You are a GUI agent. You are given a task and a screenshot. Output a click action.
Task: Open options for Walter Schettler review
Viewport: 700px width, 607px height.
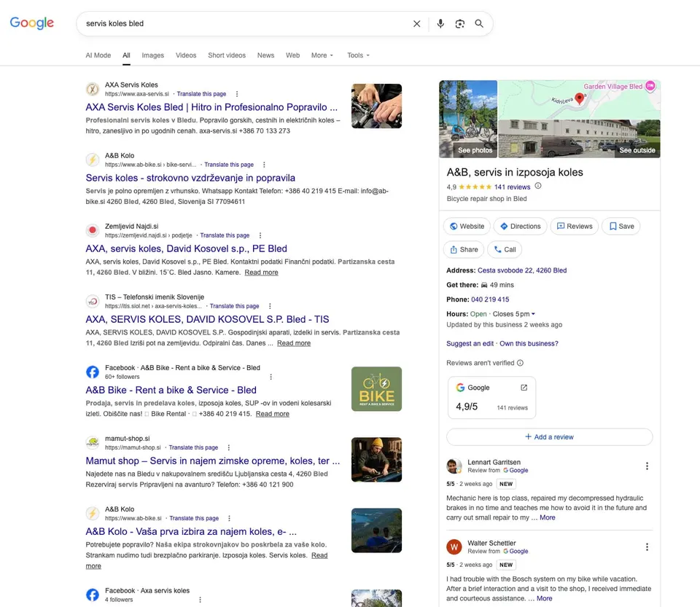[x=647, y=547]
